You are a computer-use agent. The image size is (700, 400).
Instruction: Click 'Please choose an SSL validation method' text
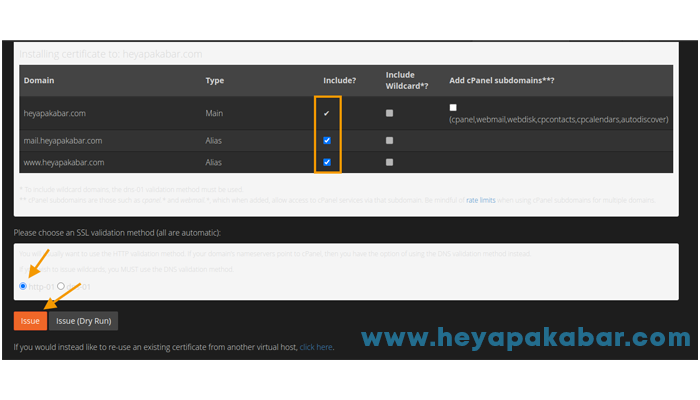(117, 233)
